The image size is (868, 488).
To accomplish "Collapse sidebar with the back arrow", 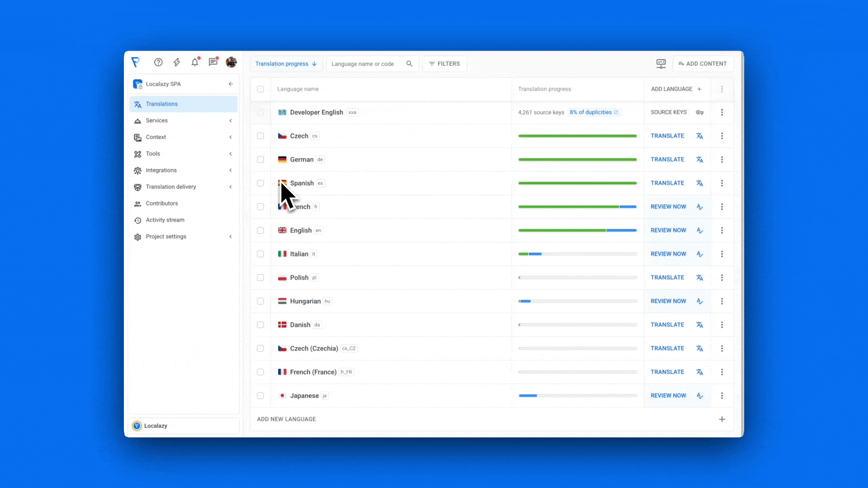I will 231,84.
